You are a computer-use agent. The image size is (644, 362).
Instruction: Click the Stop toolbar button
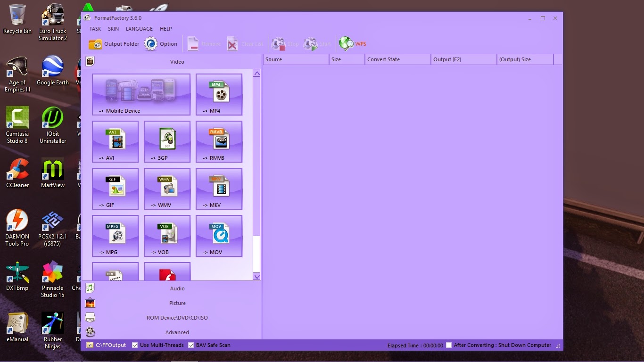tap(286, 44)
